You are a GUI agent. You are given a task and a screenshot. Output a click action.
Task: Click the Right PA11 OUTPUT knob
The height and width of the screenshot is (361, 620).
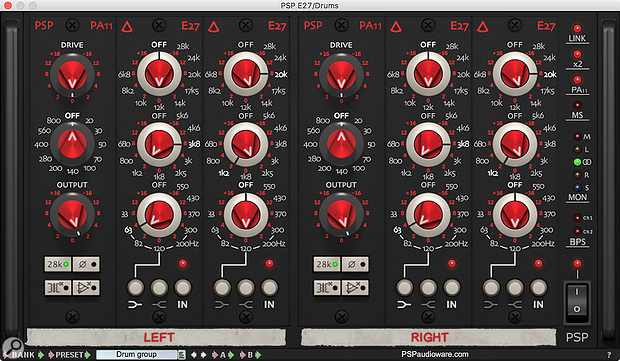[x=341, y=215]
